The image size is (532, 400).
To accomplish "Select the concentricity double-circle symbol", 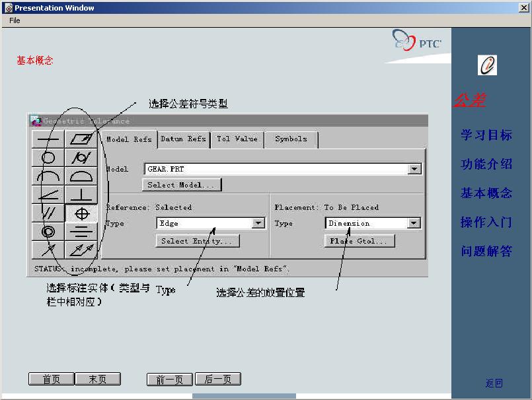I will click(x=48, y=232).
